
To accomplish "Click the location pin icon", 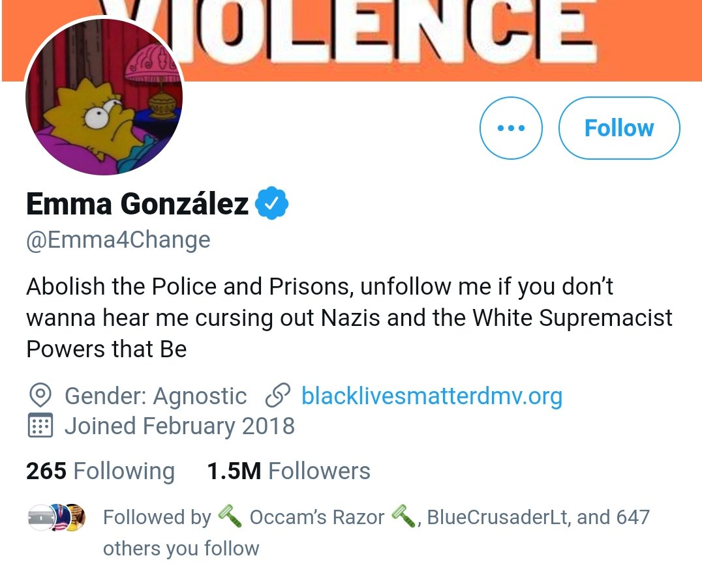I will point(40,396).
